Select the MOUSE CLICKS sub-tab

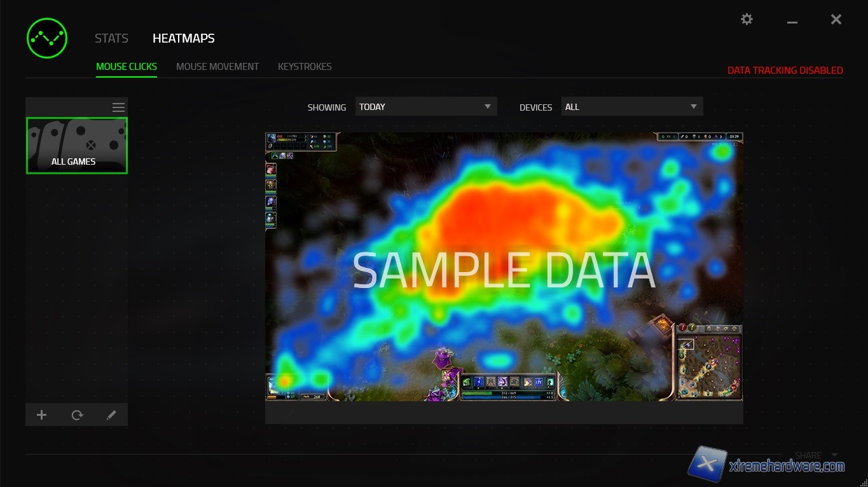[x=127, y=66]
